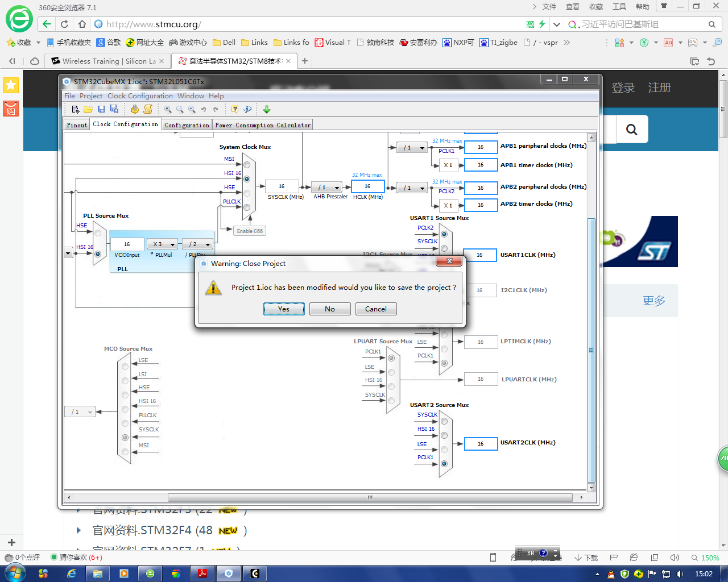Click the 更多 more link
This screenshot has width=728, height=582.
coord(654,301)
